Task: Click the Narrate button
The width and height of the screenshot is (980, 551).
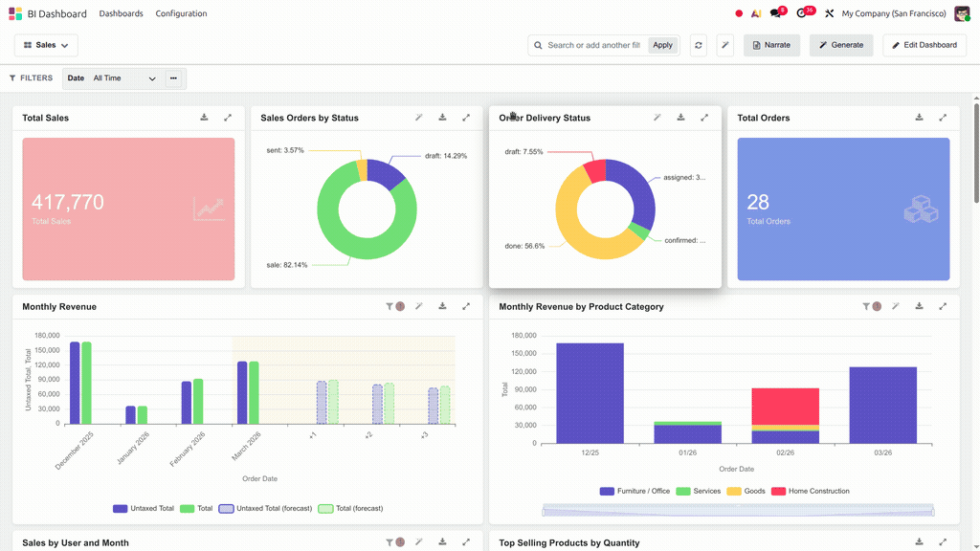Action: click(x=771, y=45)
